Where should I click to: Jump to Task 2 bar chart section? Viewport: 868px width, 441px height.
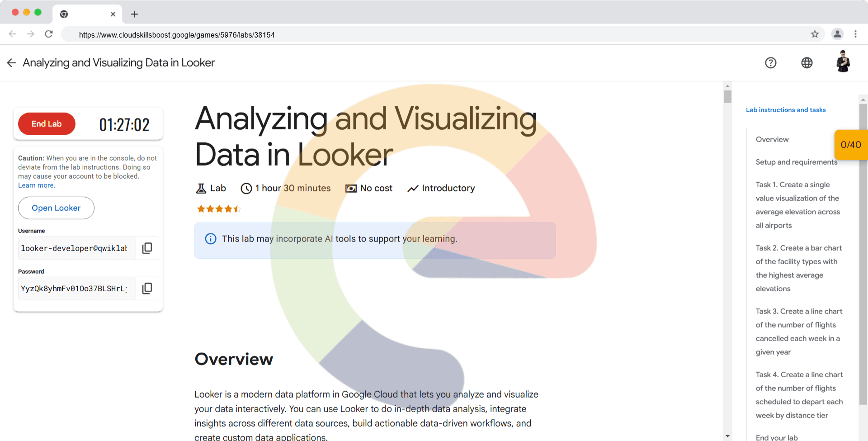point(799,268)
